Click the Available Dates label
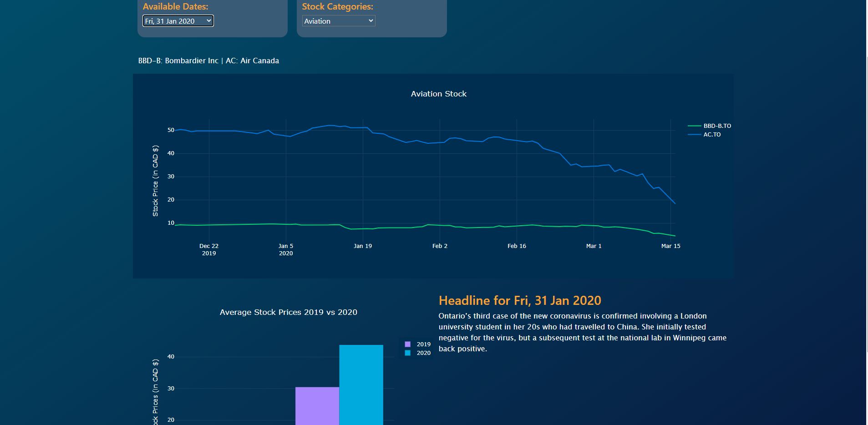This screenshot has width=868, height=425. click(x=175, y=7)
